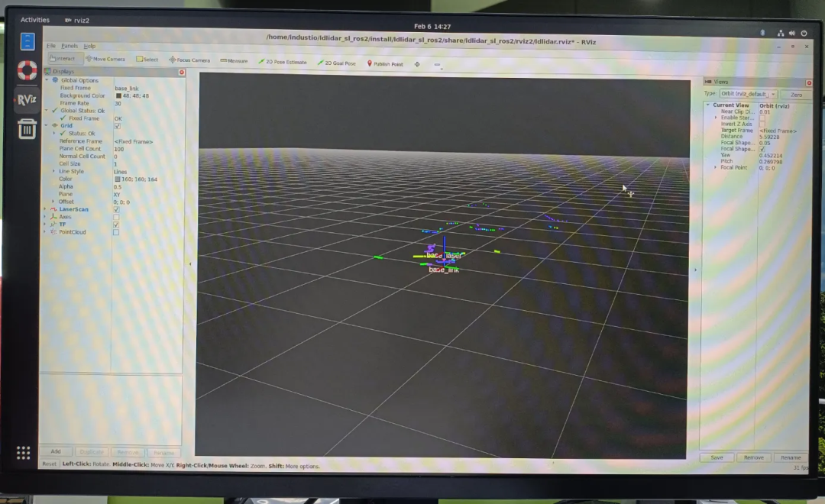825x504 pixels.
Task: Expand the LaserScan display node
Action: tap(45, 209)
